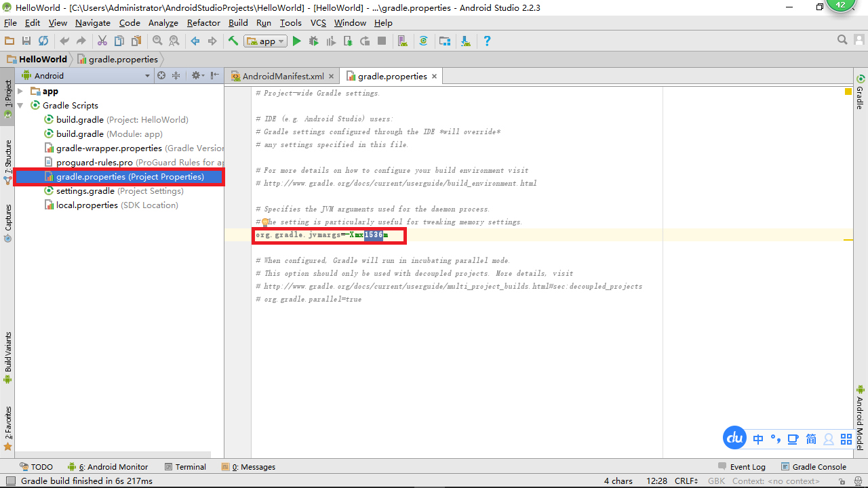Click the Find magnifier icon
This screenshot has height=488, width=868.
(x=157, y=41)
